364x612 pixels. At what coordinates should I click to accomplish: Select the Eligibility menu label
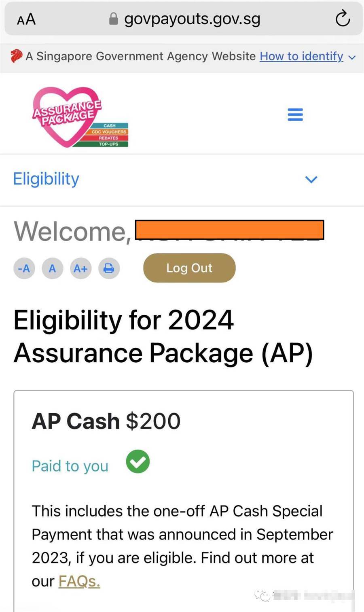[46, 179]
